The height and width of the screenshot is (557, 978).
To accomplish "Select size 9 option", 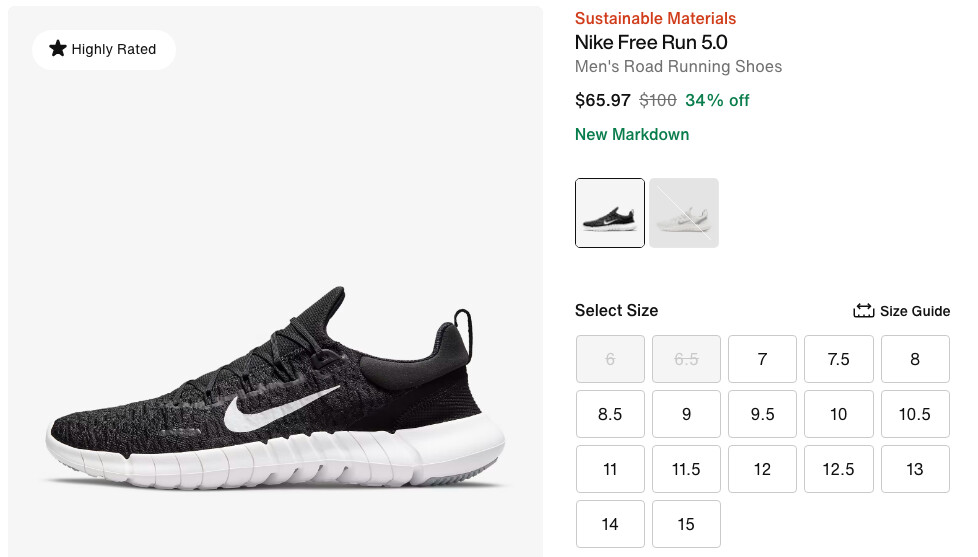I will coord(686,414).
